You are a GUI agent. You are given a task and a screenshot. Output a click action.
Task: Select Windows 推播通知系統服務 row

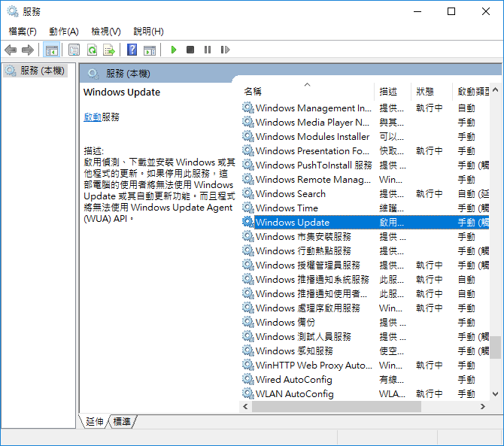pos(366,280)
